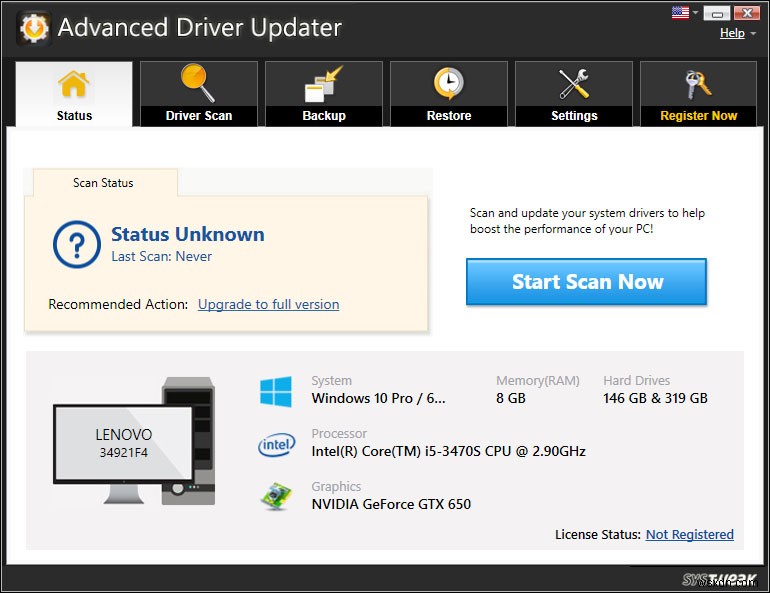770x593 pixels.
Task: Switch to the Backup tab
Action: (x=323, y=94)
